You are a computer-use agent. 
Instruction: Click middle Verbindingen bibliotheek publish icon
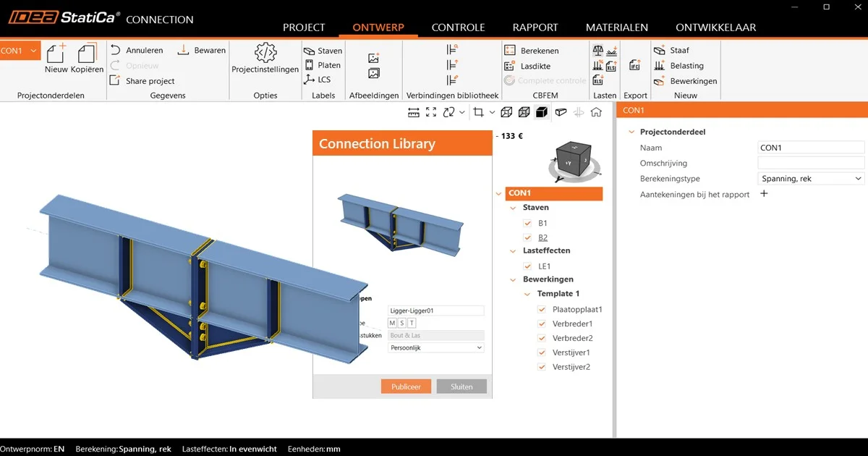point(452,65)
